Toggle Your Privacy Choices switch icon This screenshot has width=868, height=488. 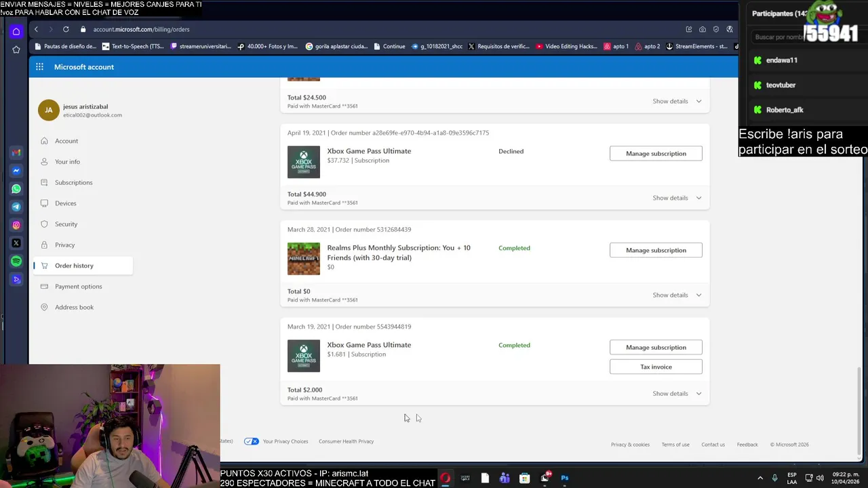[x=252, y=441]
